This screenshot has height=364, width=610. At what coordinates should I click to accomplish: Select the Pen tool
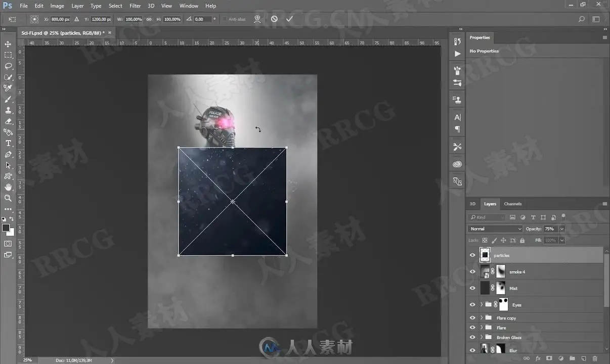point(8,154)
